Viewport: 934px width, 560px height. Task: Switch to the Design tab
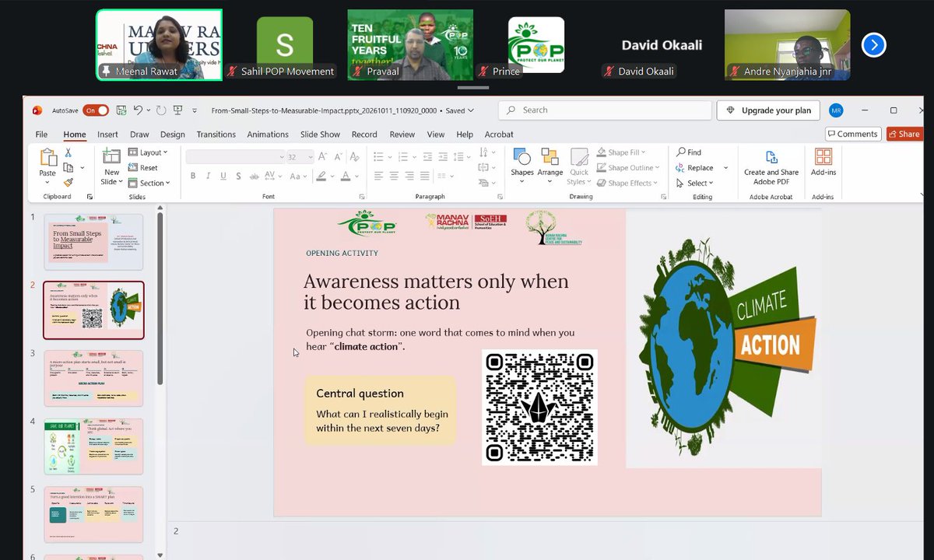173,135
